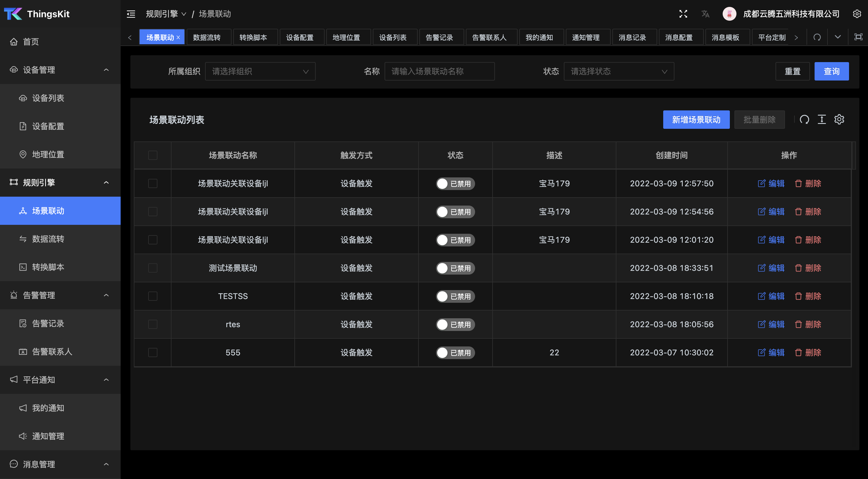Switch to the 告警记录 tab
This screenshot has width=868, height=479.
coord(441,37)
